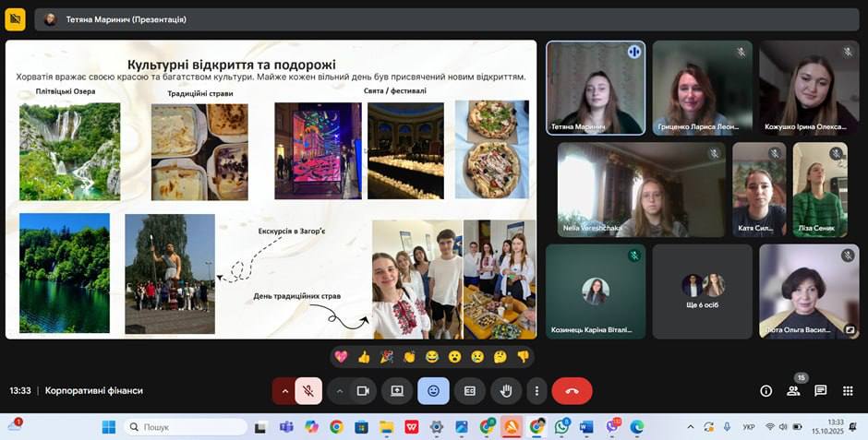Expand audio settings arrow beside microphone

pyautogui.click(x=284, y=391)
